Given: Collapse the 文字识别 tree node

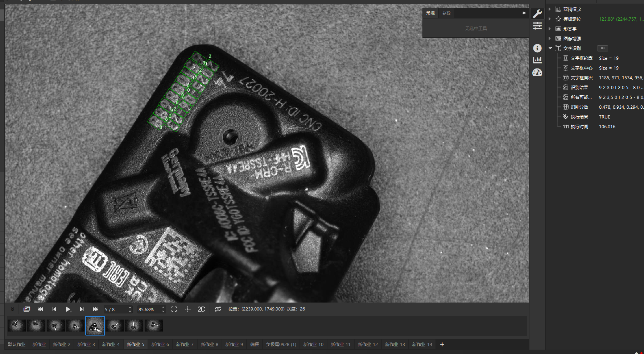Looking at the screenshot, I should pyautogui.click(x=550, y=48).
